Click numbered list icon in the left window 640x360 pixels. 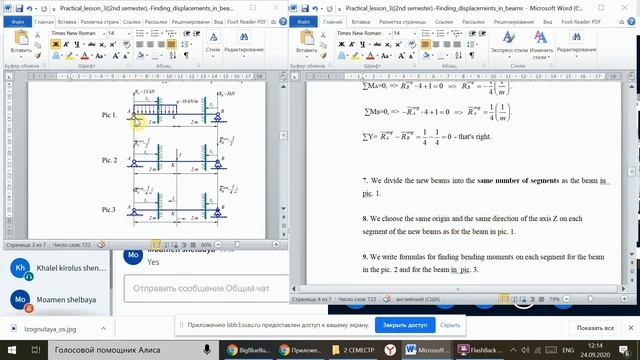pos(155,33)
